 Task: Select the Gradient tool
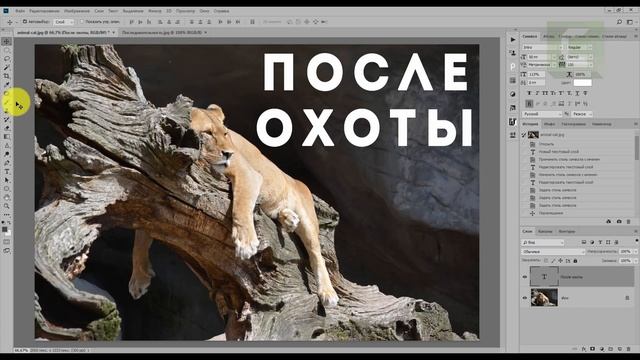7,137
